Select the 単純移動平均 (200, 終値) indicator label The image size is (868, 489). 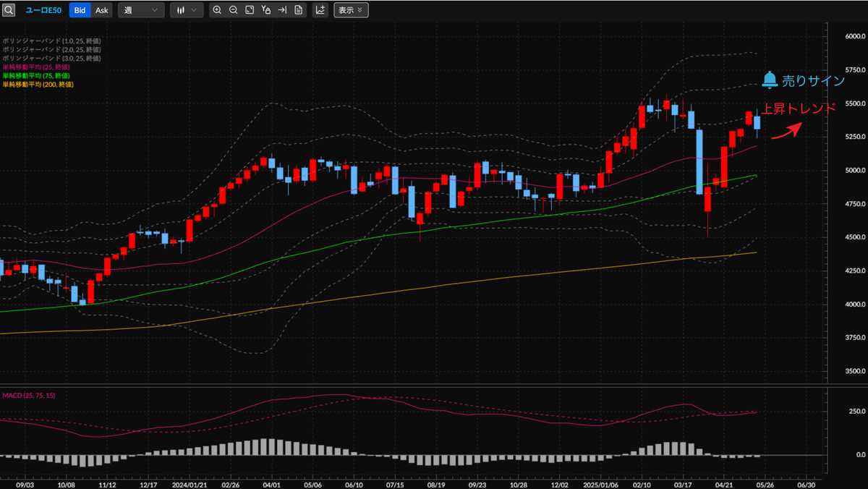click(38, 84)
